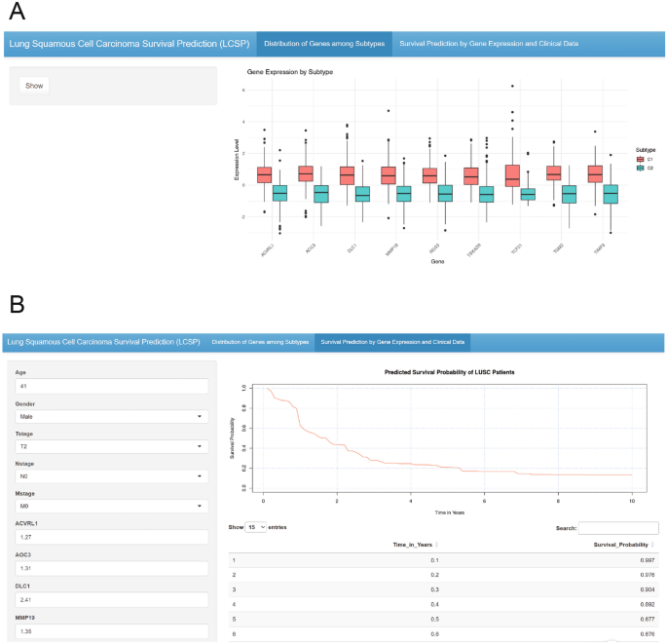The height and width of the screenshot is (644, 667).
Task: Expand the Tstage dropdown showing T2
Action: [x=112, y=446]
